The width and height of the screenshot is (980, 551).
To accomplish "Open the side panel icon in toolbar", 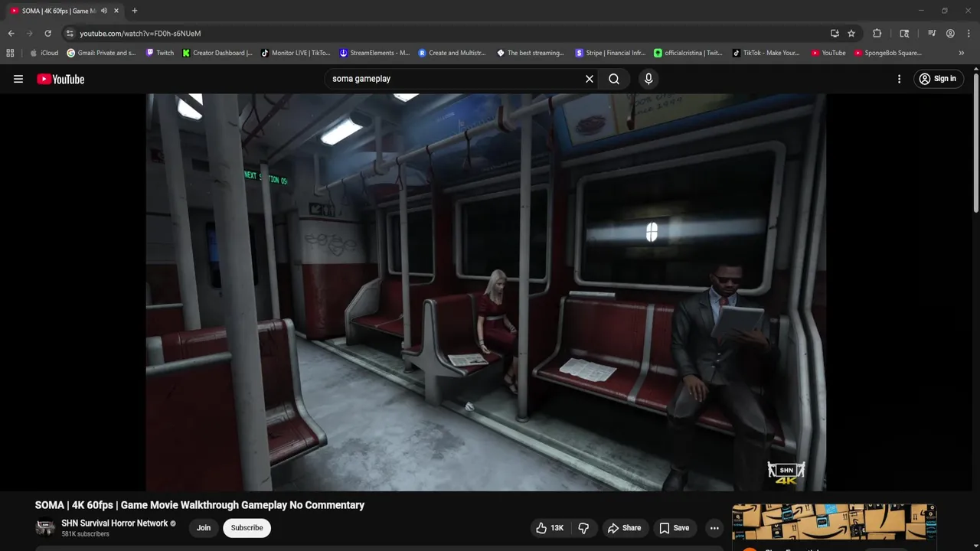I will click(904, 34).
